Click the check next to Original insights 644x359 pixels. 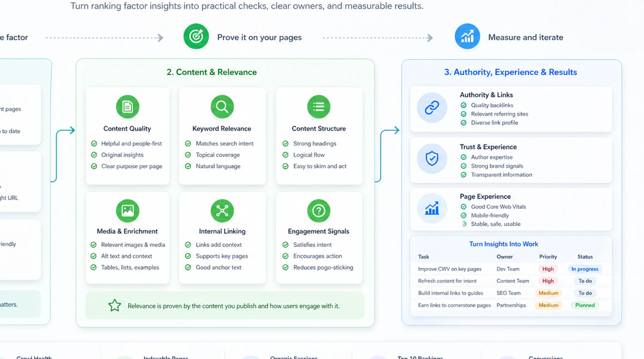point(94,155)
